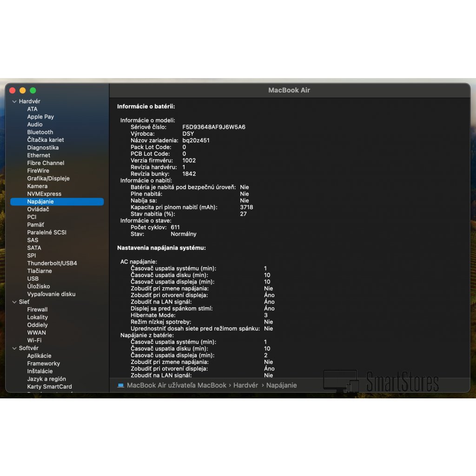Select Ethernet in the sidebar

[x=39, y=155]
